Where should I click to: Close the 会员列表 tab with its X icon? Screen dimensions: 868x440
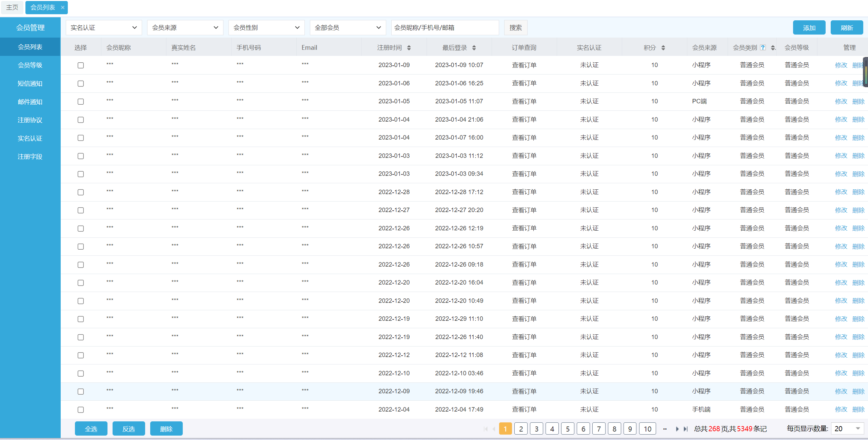coord(63,7)
